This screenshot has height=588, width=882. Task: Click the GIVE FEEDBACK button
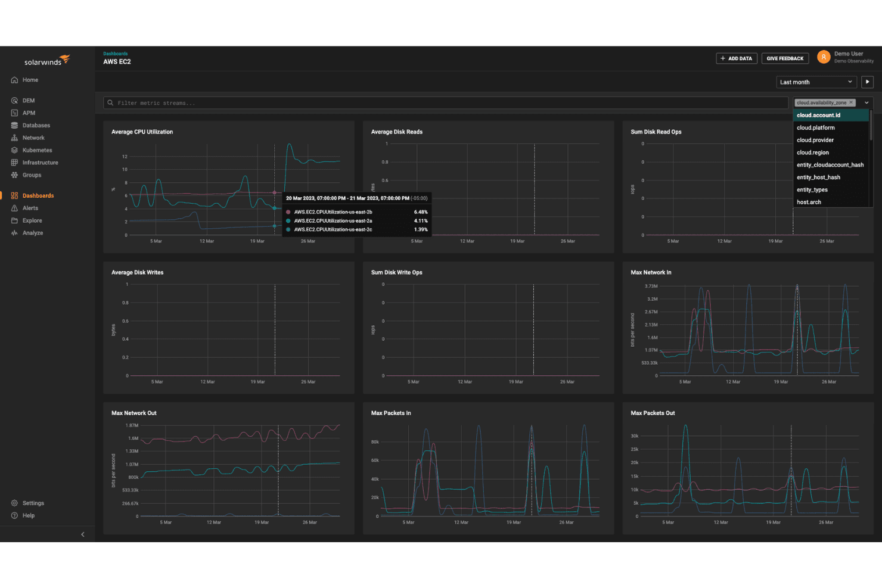tap(785, 58)
